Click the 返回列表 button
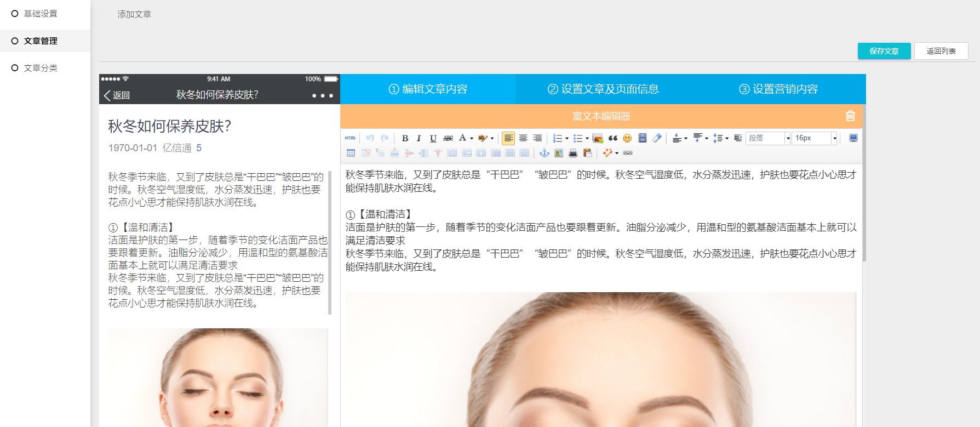Viewport: 980px width, 427px height. click(x=941, y=51)
